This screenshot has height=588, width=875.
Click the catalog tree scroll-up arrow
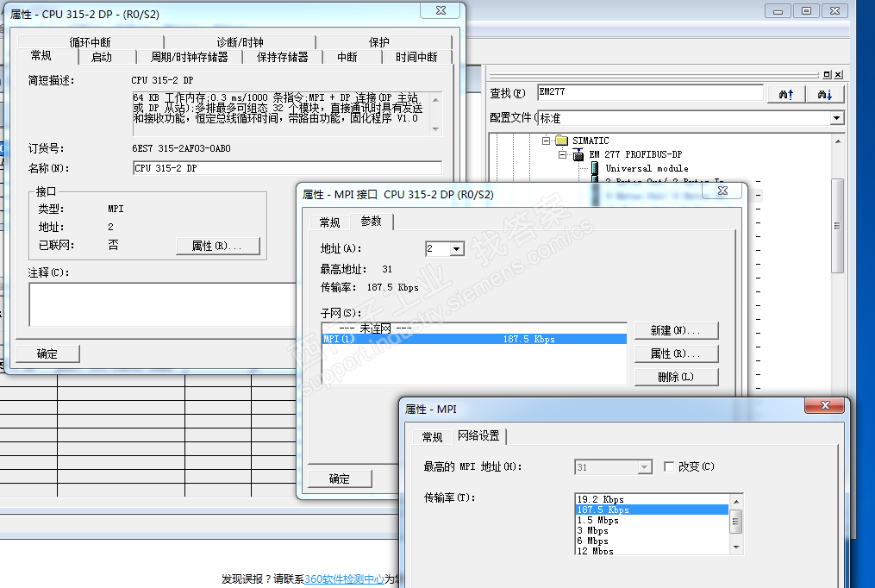838,141
